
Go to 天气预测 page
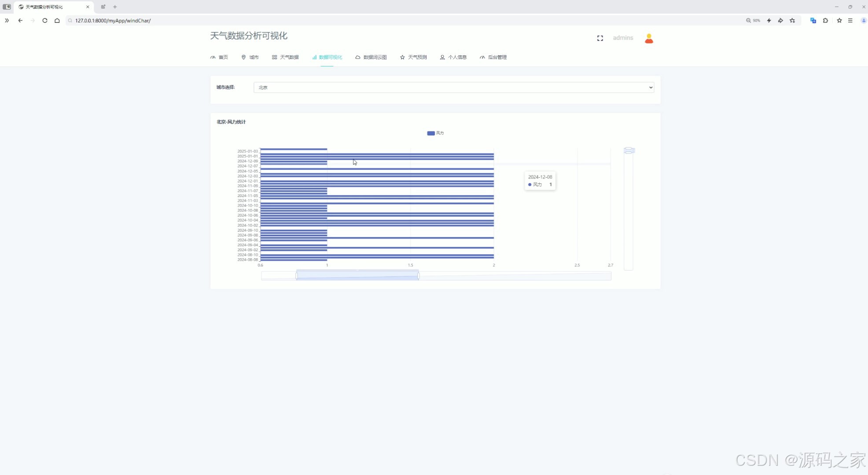(x=413, y=57)
